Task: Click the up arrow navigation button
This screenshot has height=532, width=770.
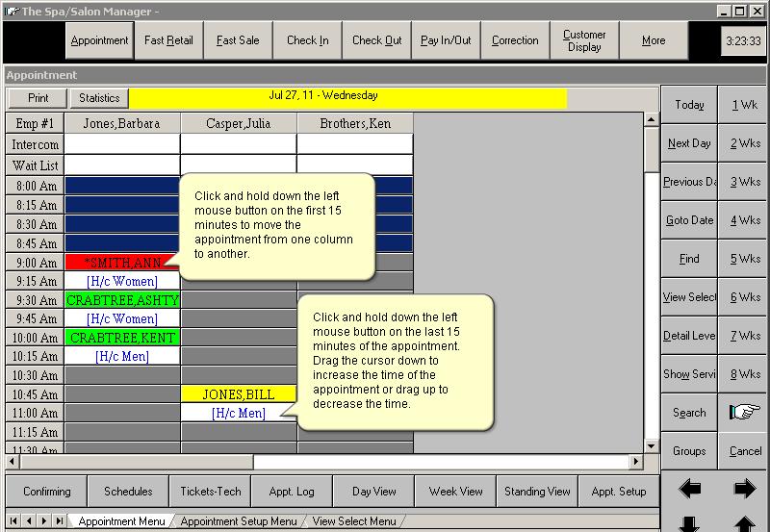Action: [x=745, y=523]
